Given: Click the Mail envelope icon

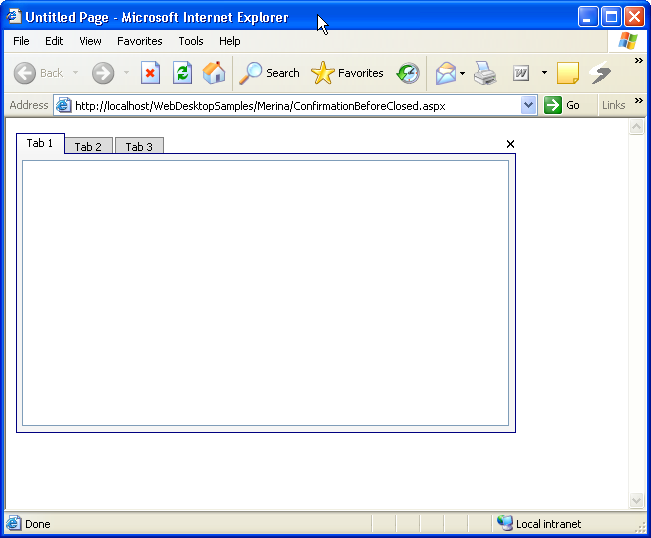Looking at the screenshot, I should 445,73.
